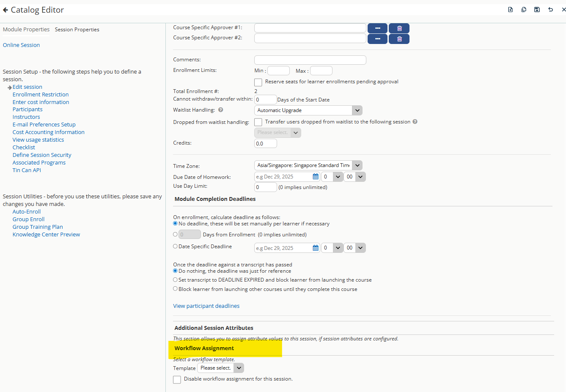Screen dimensions: 566x392
Task: Click the copy/duplicate icon in the header
Action: pos(524,10)
